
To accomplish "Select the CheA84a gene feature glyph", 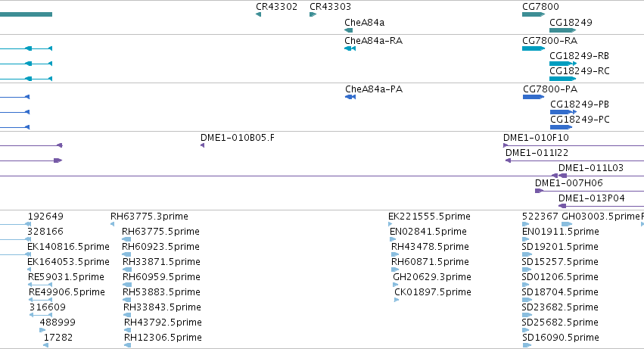I will (349, 30).
